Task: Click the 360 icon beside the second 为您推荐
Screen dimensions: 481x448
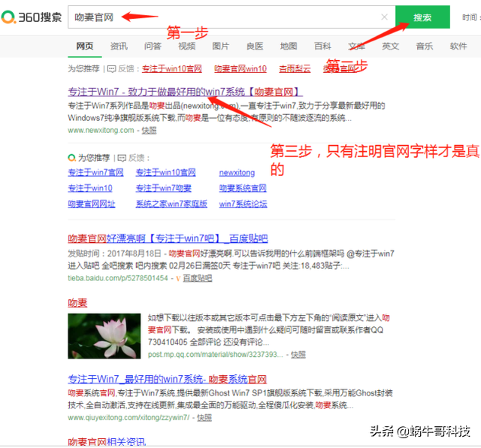Action: click(72, 158)
